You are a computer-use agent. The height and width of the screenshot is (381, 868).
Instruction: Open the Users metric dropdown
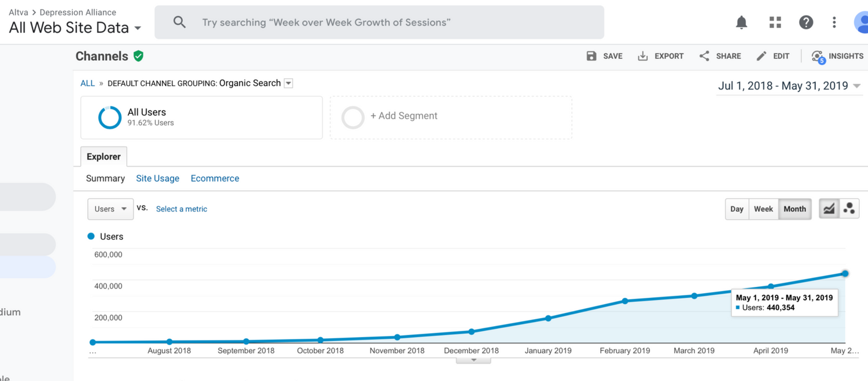111,209
